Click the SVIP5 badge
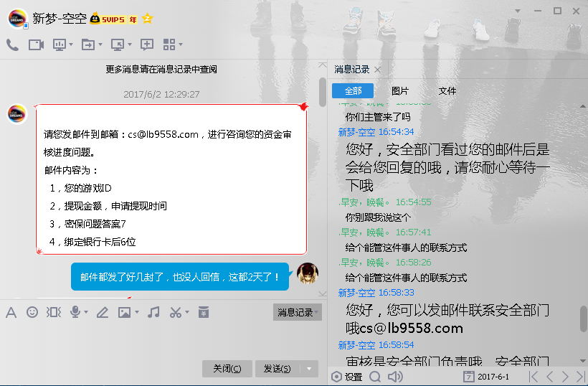 (x=108, y=19)
